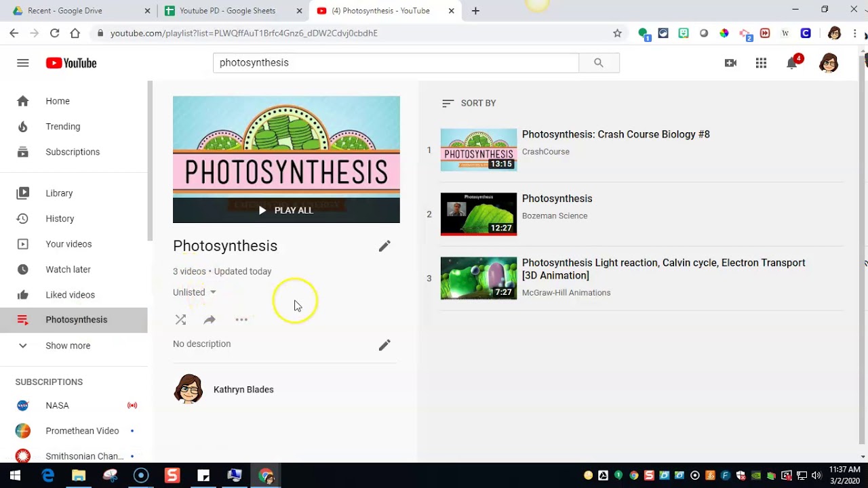Click the photosynthesis search field
The image size is (868, 488).
[396, 62]
